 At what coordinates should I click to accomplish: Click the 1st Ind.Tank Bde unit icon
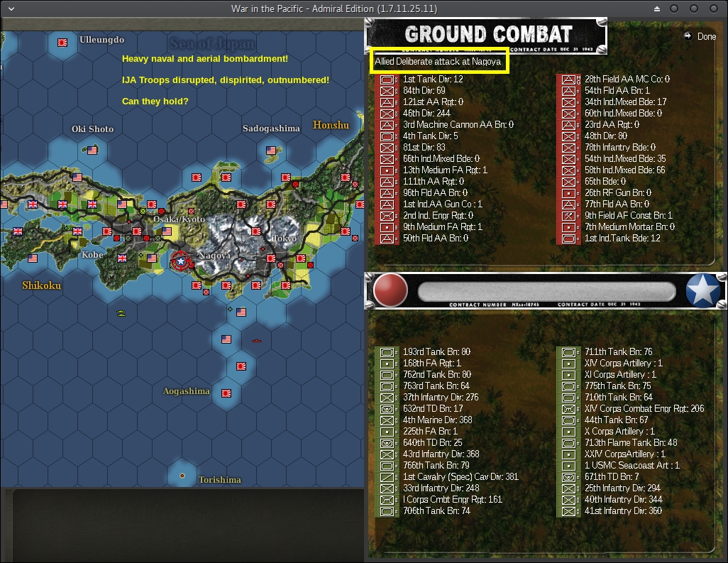568,239
